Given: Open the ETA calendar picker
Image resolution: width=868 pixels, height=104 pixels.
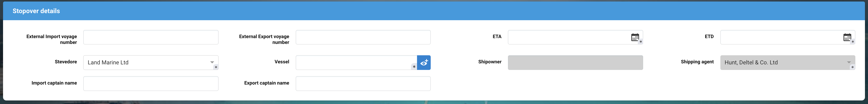Looking at the screenshot, I should [635, 37].
